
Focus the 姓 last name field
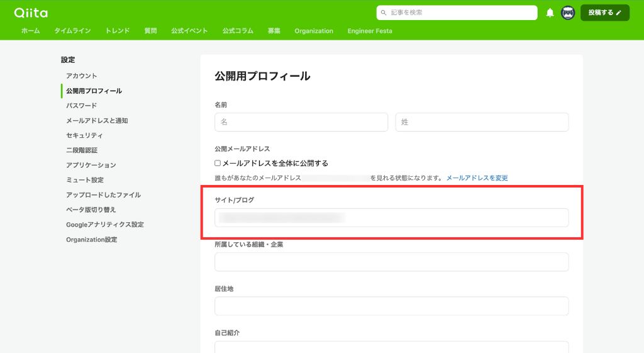tap(482, 122)
